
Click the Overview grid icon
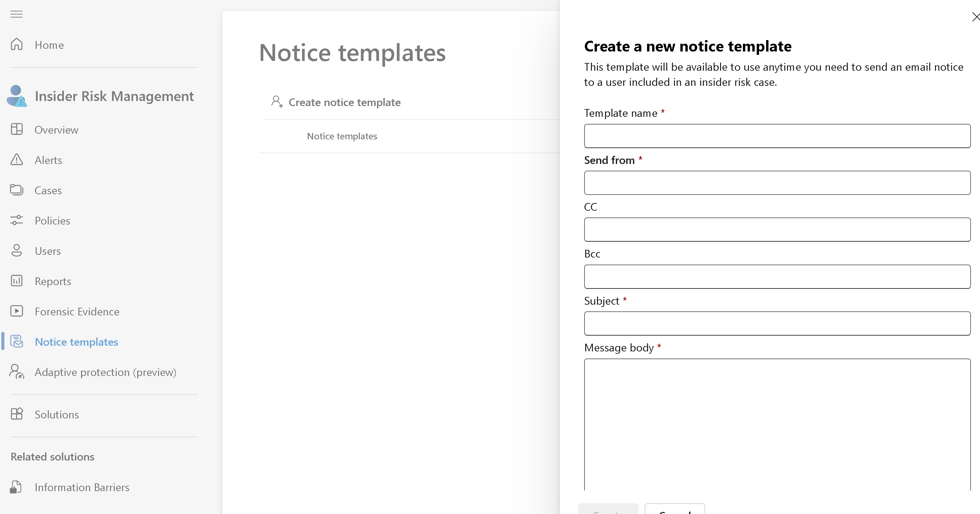coord(17,130)
